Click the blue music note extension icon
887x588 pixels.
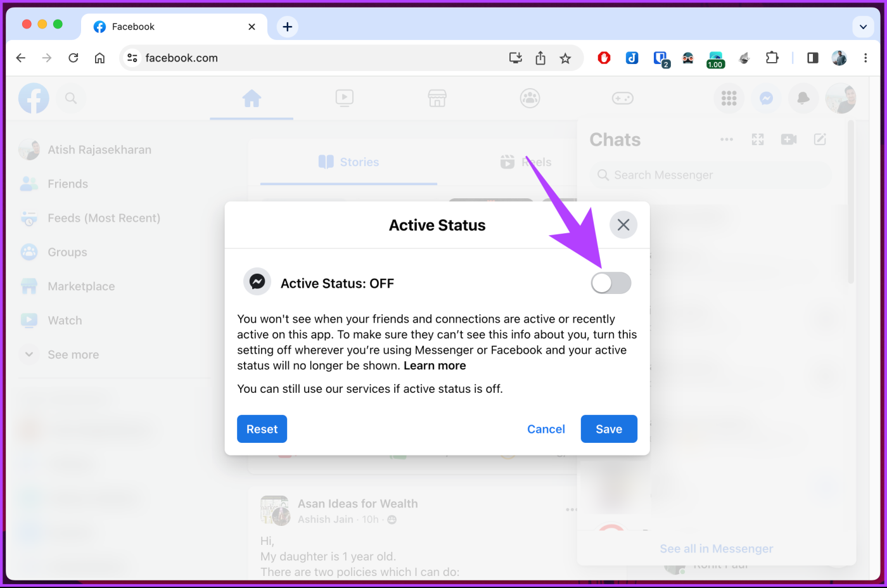coord(632,58)
